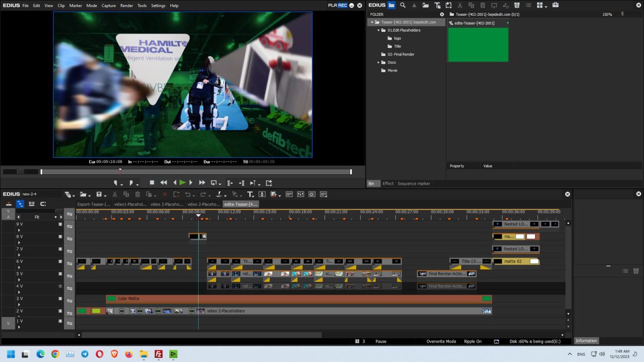644x362 pixels.
Task: Open the Settings menu
Action: 158,5
